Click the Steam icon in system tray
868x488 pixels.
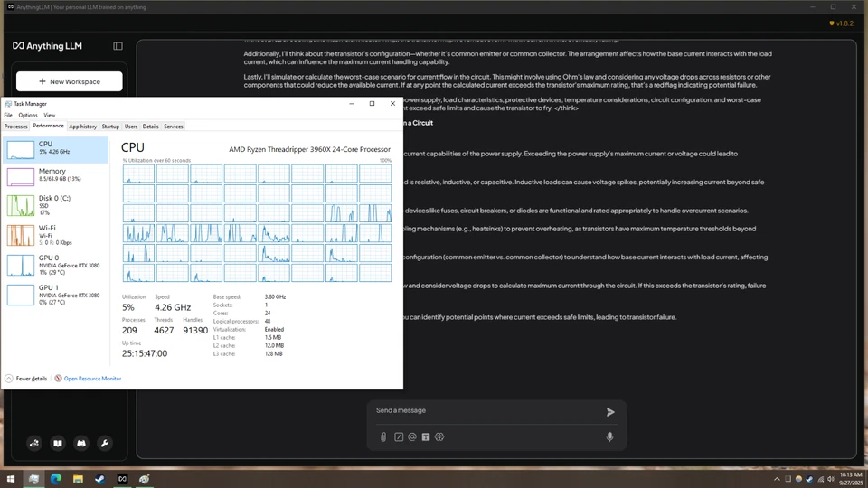(809, 479)
